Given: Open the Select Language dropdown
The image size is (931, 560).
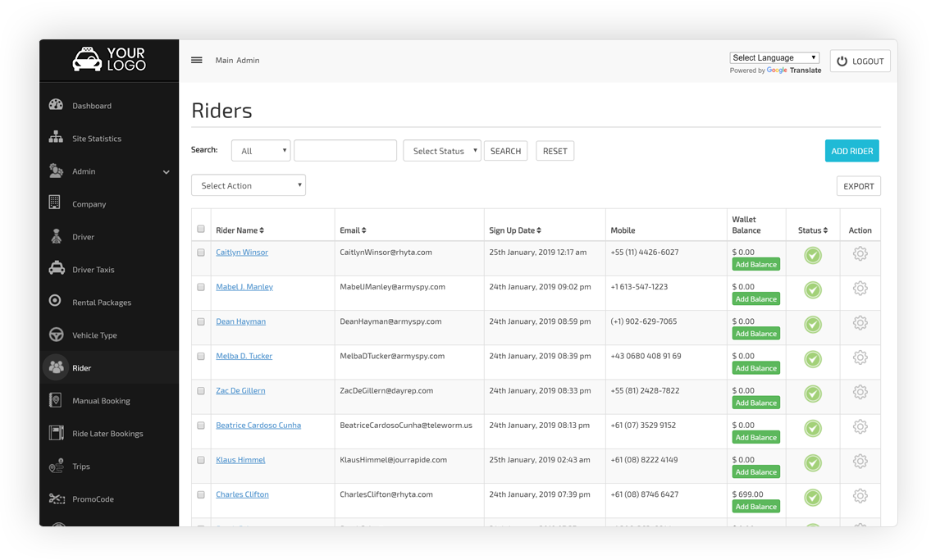Looking at the screenshot, I should (774, 57).
